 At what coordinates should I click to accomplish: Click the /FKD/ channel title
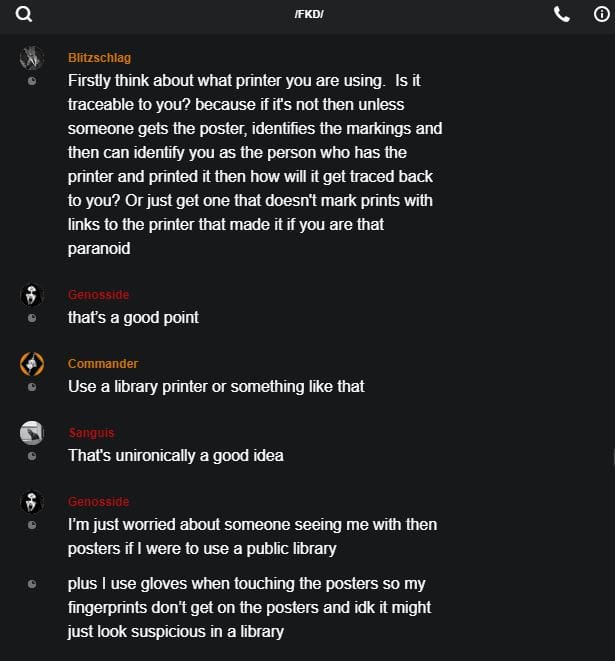tap(309, 14)
